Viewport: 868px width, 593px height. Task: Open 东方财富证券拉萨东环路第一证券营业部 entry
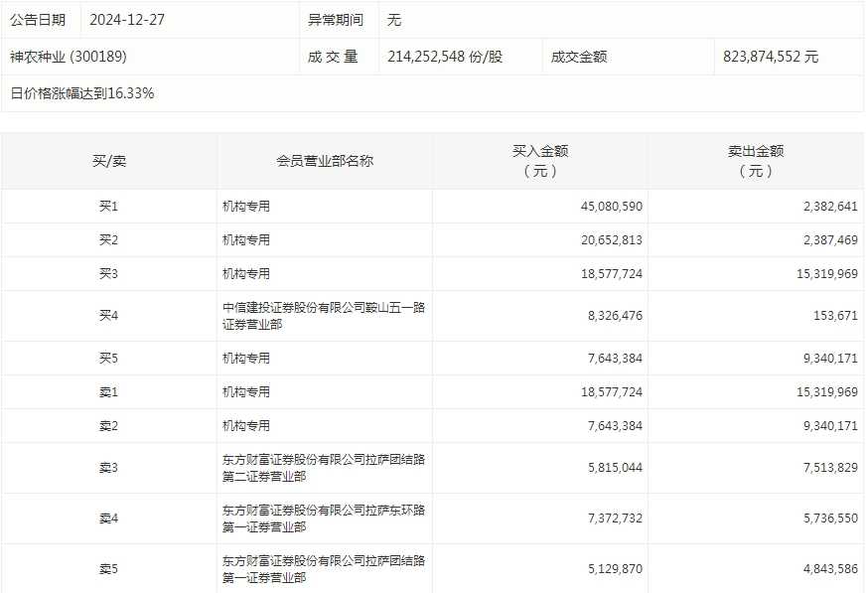tap(325, 519)
